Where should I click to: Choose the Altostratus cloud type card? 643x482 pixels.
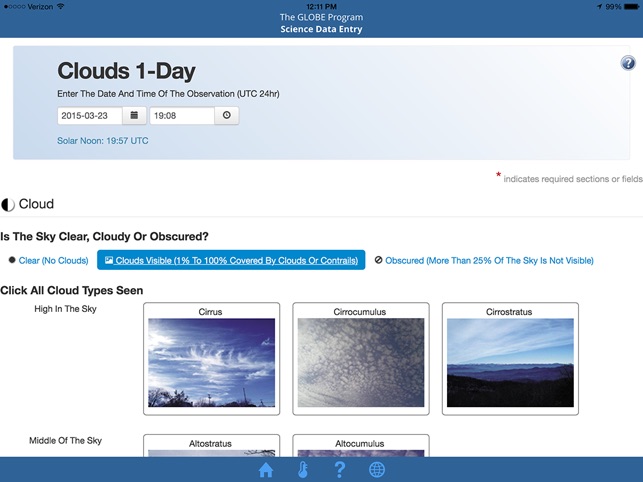point(212,445)
